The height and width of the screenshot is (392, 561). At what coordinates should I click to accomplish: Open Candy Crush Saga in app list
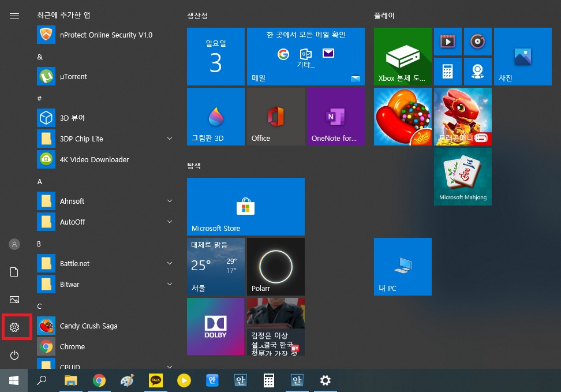point(106,326)
